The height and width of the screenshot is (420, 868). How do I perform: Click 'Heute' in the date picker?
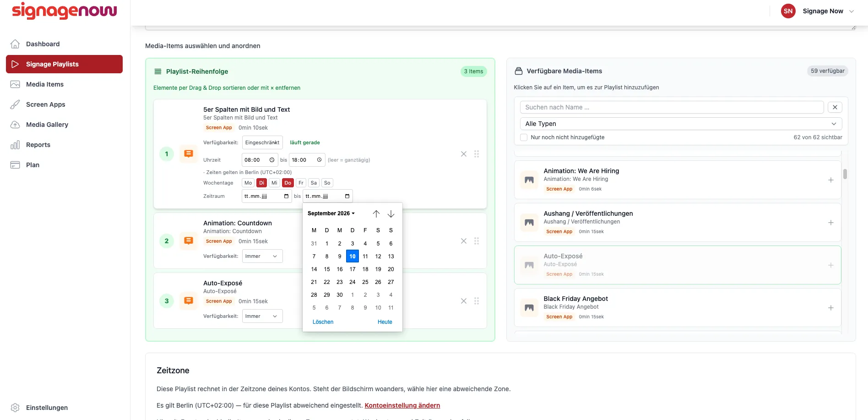point(385,322)
